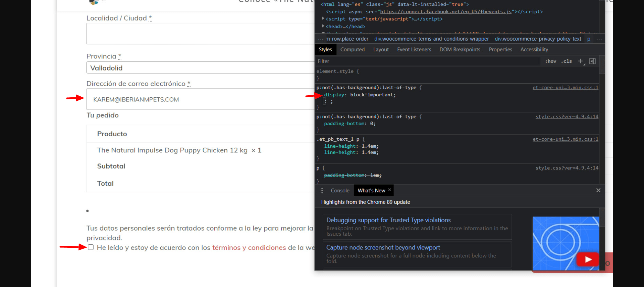Select div.woocommerce-privacy-policy-text breadcrumb
This screenshot has width=644, height=287.
(538, 39)
